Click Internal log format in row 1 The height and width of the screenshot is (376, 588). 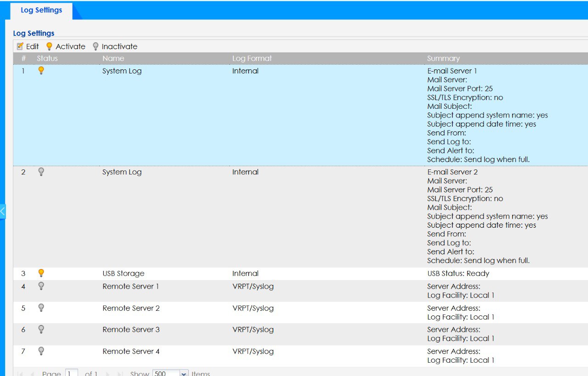coord(245,71)
